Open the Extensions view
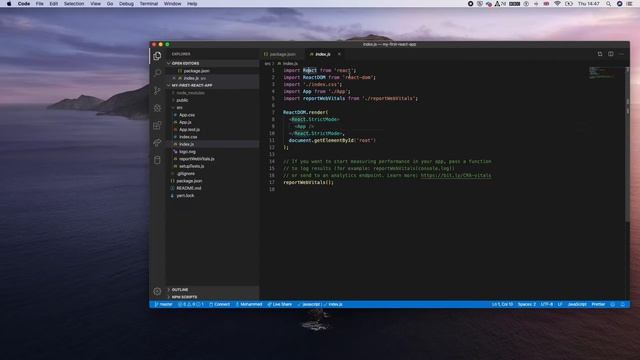The image size is (640, 360). click(x=157, y=125)
